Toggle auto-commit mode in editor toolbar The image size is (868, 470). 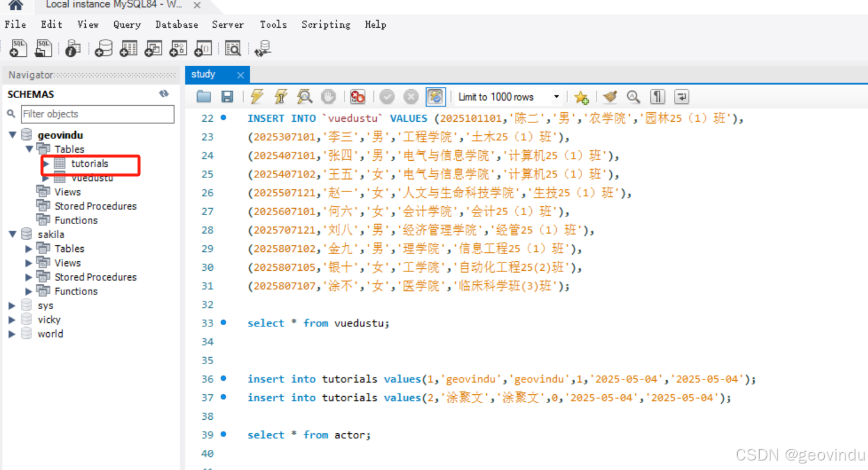click(x=435, y=96)
